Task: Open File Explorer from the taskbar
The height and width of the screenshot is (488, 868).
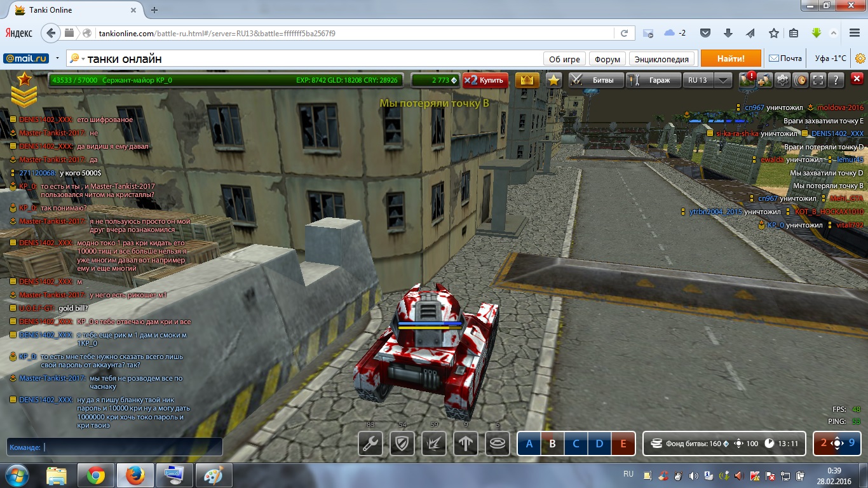Action: (57, 475)
